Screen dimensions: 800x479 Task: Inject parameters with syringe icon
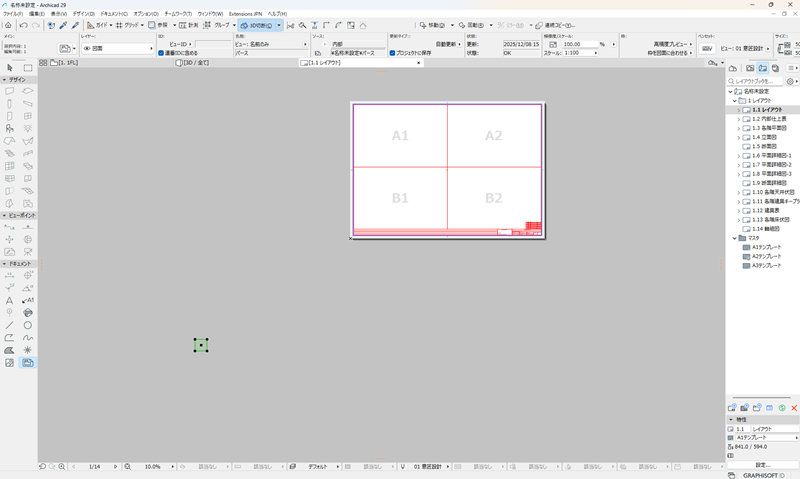(x=76, y=25)
